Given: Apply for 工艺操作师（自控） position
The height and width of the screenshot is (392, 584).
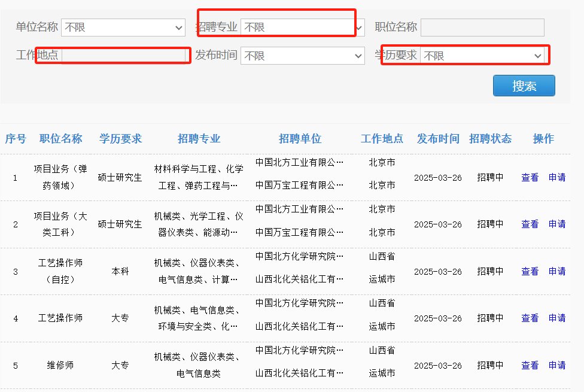Looking at the screenshot, I should click(556, 271).
